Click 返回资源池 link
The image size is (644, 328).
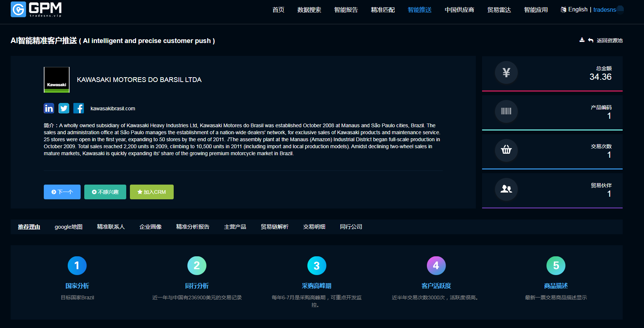(609, 40)
